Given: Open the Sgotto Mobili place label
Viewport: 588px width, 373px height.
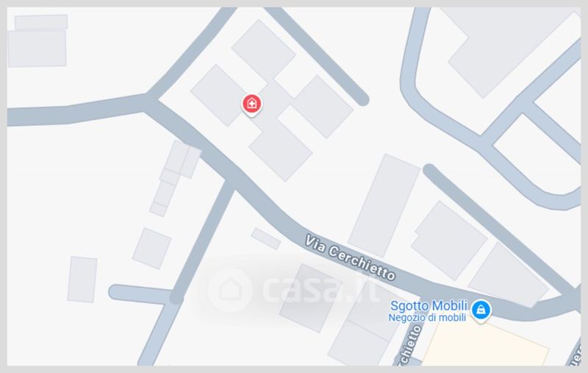Looking at the screenshot, I should coord(429,305).
